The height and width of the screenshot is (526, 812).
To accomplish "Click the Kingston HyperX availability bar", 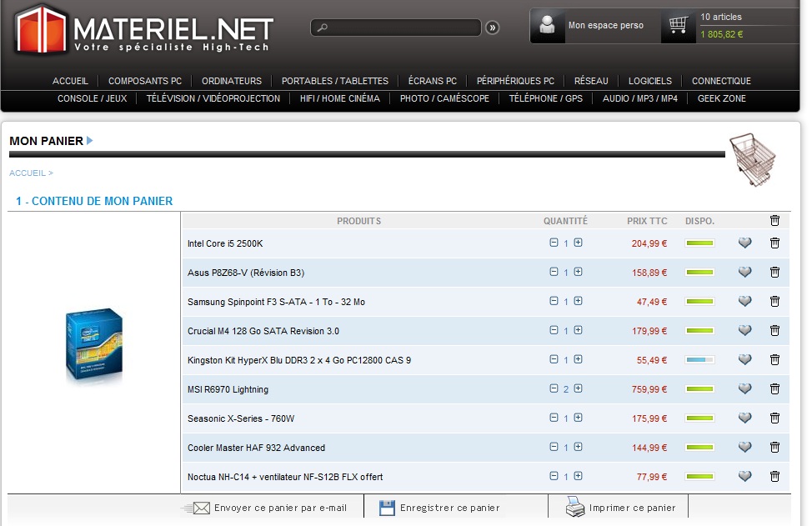I will [699, 360].
